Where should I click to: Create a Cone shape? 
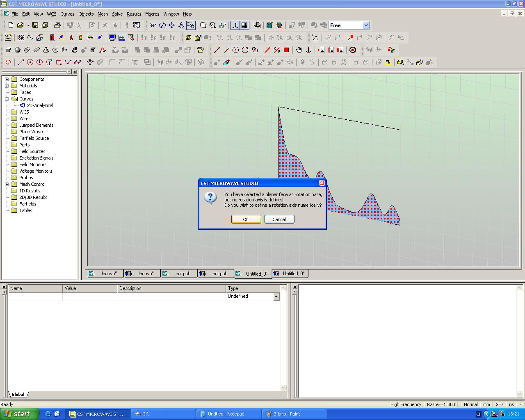(x=46, y=50)
